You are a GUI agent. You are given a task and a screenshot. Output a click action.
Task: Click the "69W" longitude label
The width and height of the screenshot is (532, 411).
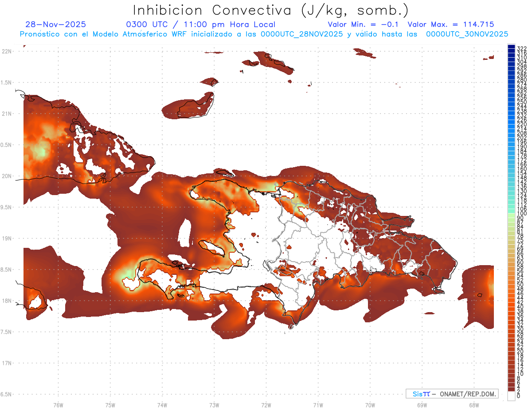[422, 405]
